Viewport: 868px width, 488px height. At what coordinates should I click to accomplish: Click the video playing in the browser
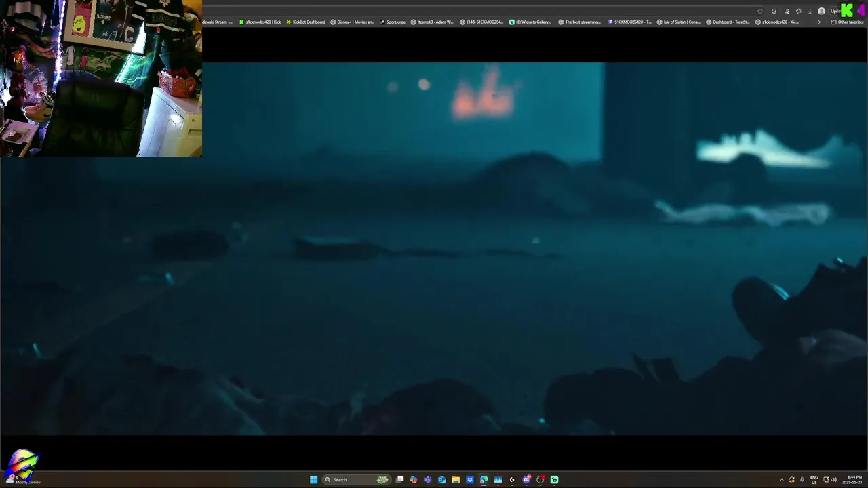click(x=434, y=249)
